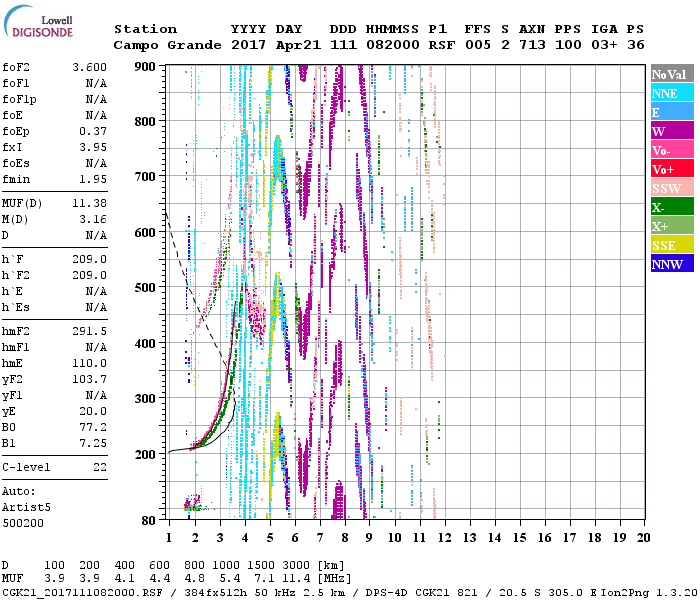Click the foEp value 0.37
This screenshot has width=700, height=600.
pyautogui.click(x=93, y=132)
